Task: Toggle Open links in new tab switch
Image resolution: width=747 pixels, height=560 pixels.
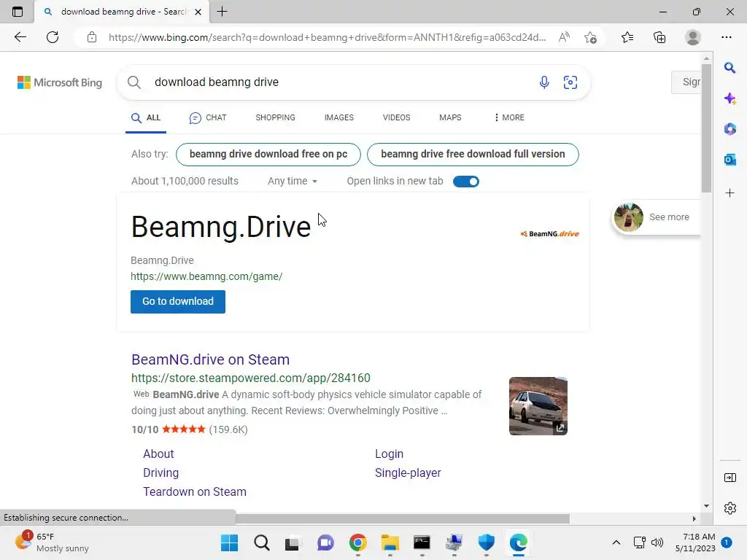Action: tap(466, 182)
